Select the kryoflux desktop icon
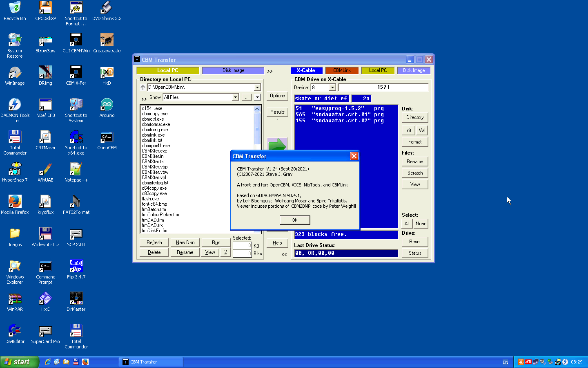588x368 pixels. tap(45, 205)
